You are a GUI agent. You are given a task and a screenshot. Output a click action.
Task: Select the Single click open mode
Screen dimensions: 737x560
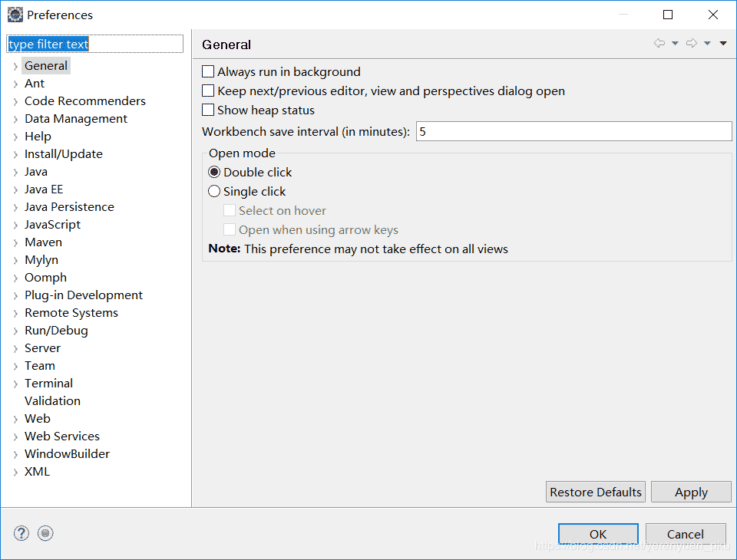(214, 192)
